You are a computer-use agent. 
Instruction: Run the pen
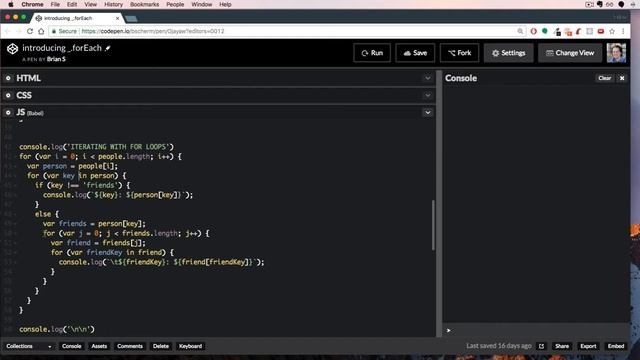click(x=372, y=53)
